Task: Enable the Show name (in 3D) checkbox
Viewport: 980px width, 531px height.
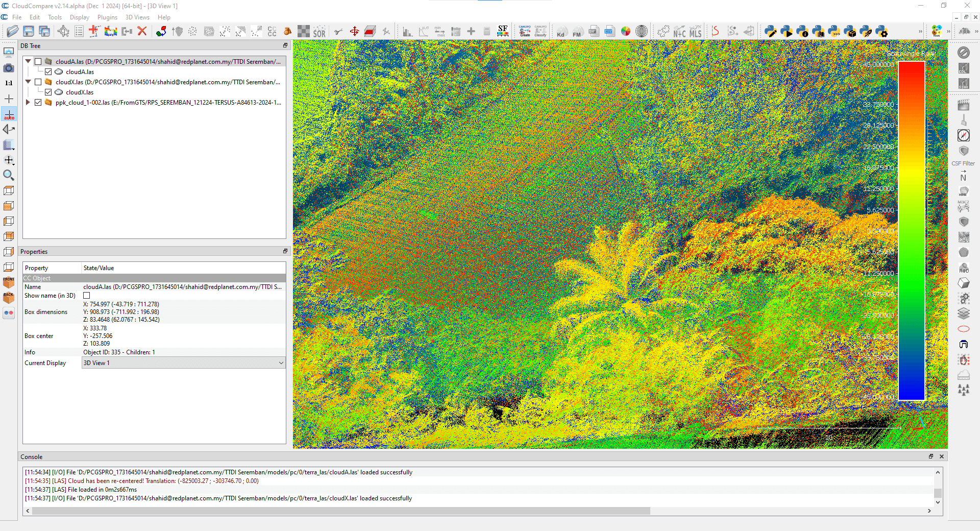Action: point(87,296)
